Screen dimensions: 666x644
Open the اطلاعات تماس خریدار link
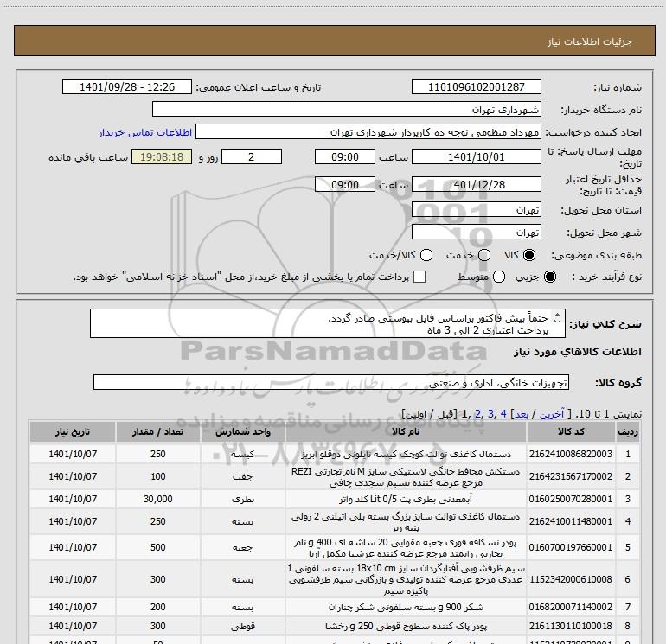point(145,132)
